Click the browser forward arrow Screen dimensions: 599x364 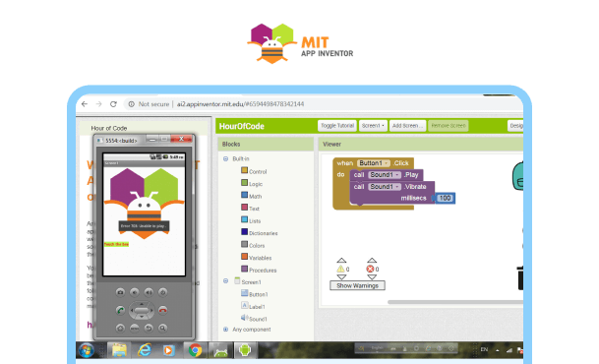[x=98, y=104]
